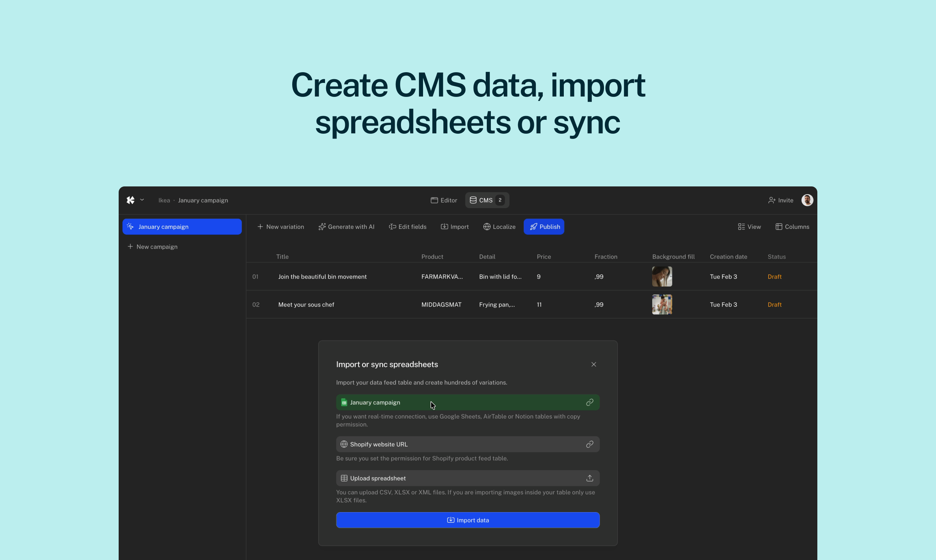Image resolution: width=936 pixels, height=560 pixels.
Task: Click the link icon beside January campaign field
Action: tap(590, 402)
